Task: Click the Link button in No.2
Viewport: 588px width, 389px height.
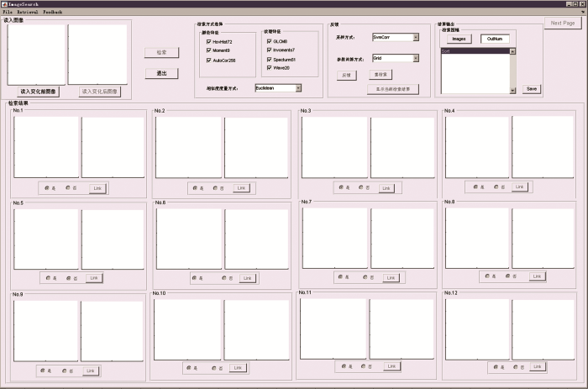Action: point(241,188)
